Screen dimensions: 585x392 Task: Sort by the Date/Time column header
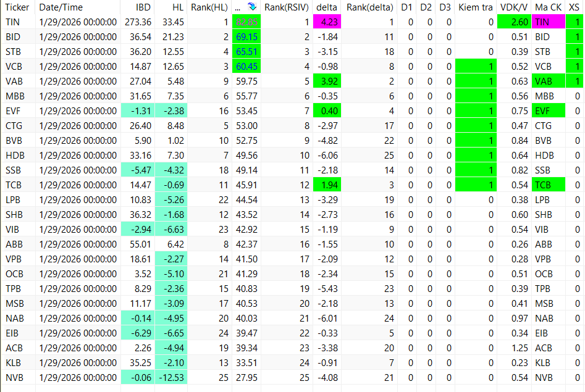61,7
